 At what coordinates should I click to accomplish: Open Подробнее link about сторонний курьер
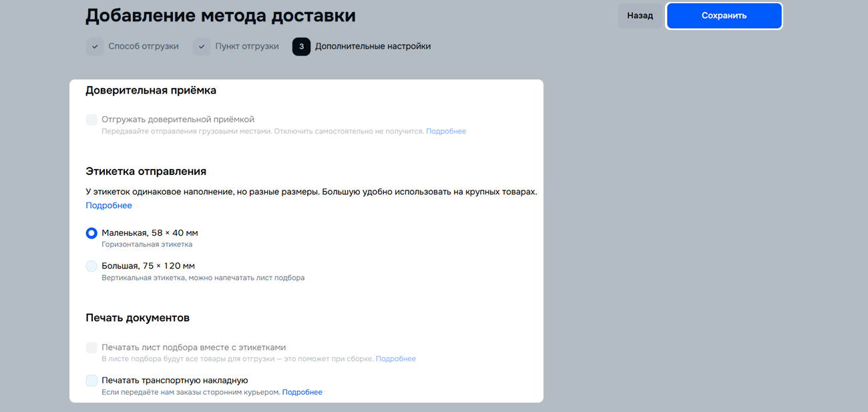pyautogui.click(x=302, y=393)
